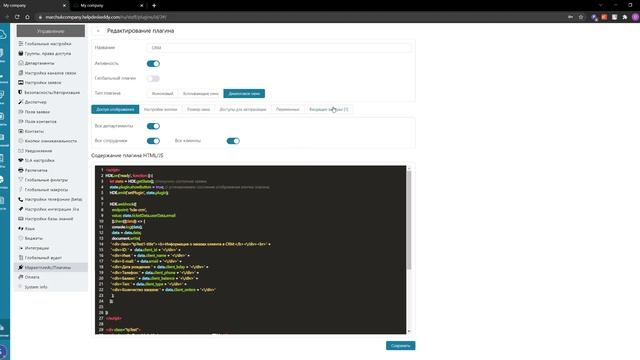The width and height of the screenshot is (640, 360).
Task: Open the Диспетчер section
Action: tap(36, 102)
